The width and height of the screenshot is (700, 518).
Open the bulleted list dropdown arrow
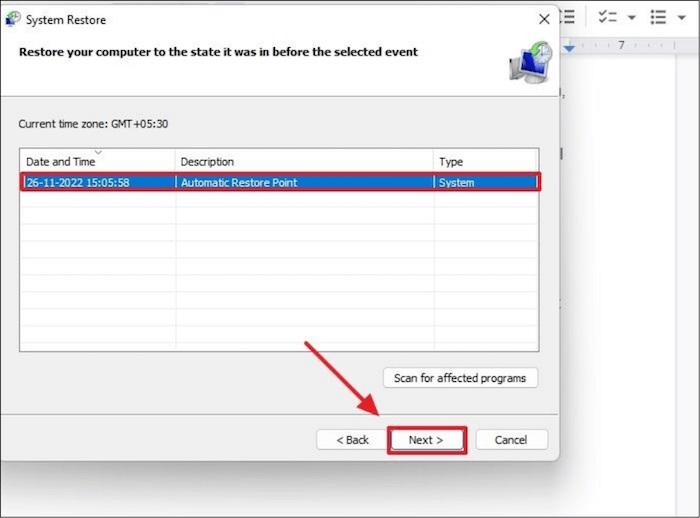(681, 17)
